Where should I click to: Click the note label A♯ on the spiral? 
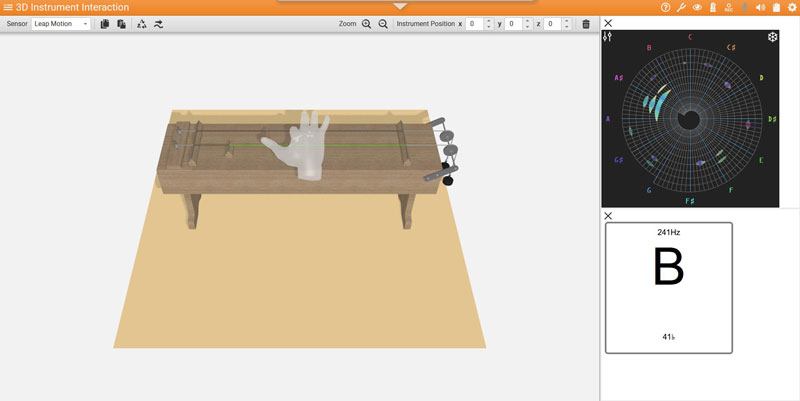tap(618, 78)
